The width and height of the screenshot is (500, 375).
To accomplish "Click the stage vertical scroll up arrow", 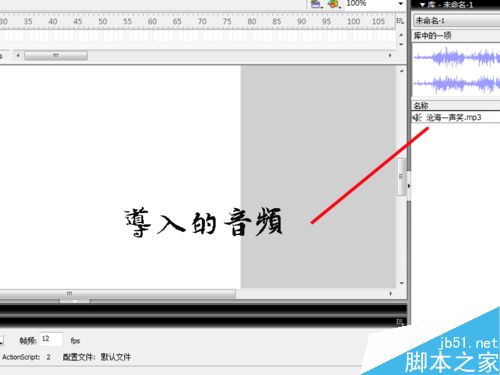I will [401, 71].
